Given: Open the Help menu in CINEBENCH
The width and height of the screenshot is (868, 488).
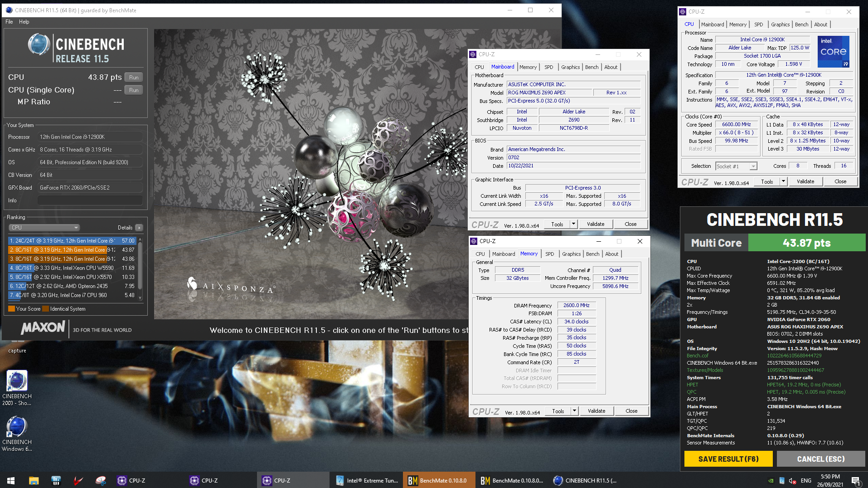Looking at the screenshot, I should (24, 22).
